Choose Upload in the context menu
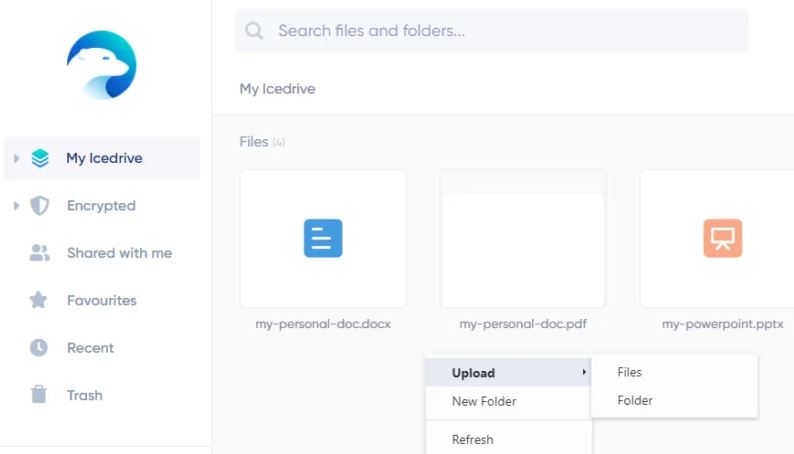The height and width of the screenshot is (454, 794). [508, 373]
